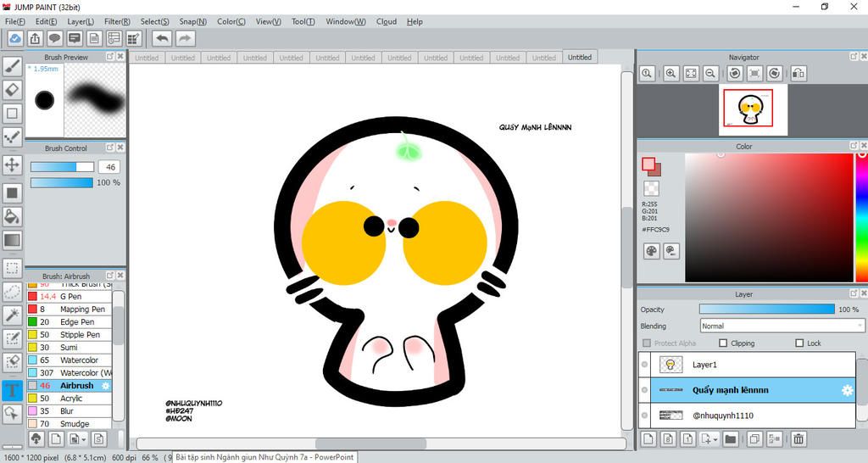Select the Magic Wand tool

click(12, 315)
